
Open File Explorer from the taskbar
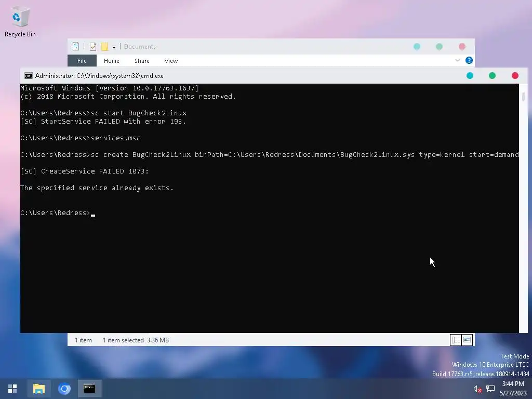click(x=38, y=389)
